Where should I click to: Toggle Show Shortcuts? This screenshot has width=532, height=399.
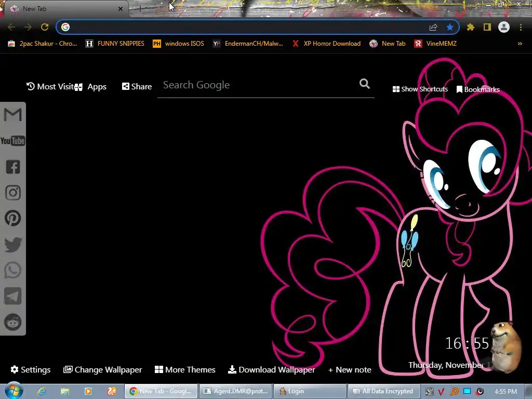420,89
